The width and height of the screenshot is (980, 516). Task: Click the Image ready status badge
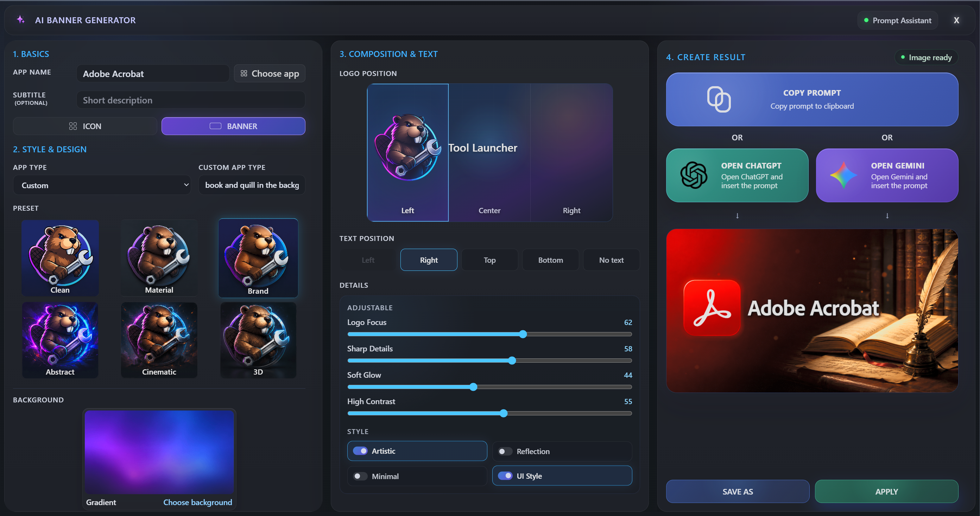pyautogui.click(x=927, y=57)
